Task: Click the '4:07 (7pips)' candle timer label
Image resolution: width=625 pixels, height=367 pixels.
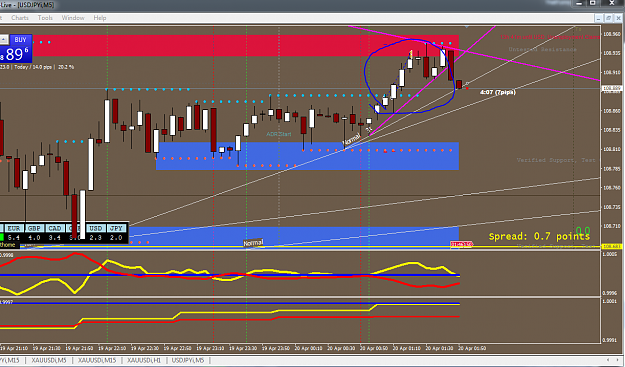Action: (498, 92)
